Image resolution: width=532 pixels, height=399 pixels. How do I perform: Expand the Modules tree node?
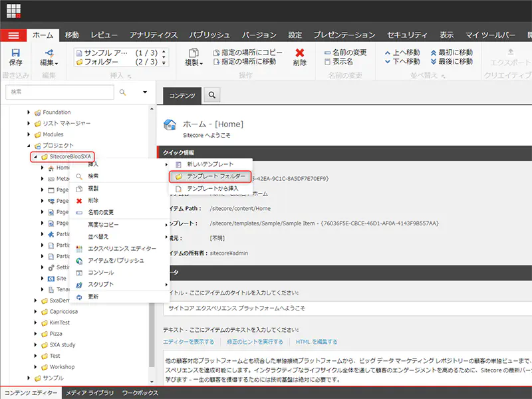click(x=29, y=134)
